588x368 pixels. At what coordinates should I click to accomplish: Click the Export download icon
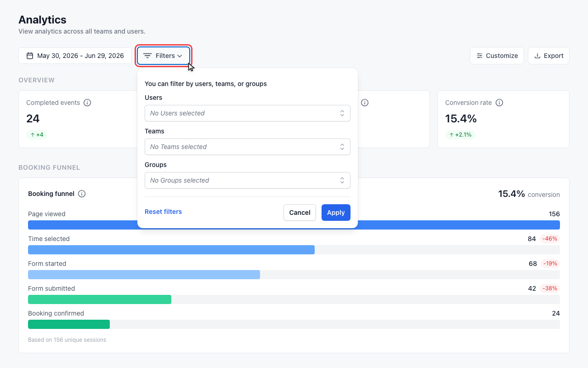[537, 56]
